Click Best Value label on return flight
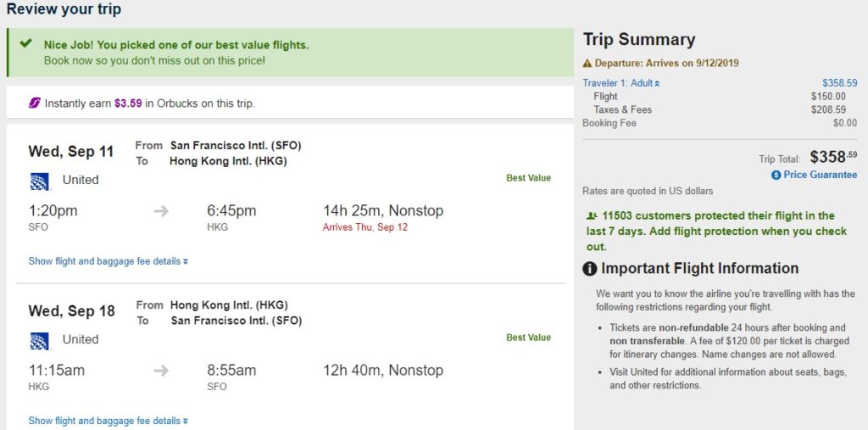 pos(528,338)
